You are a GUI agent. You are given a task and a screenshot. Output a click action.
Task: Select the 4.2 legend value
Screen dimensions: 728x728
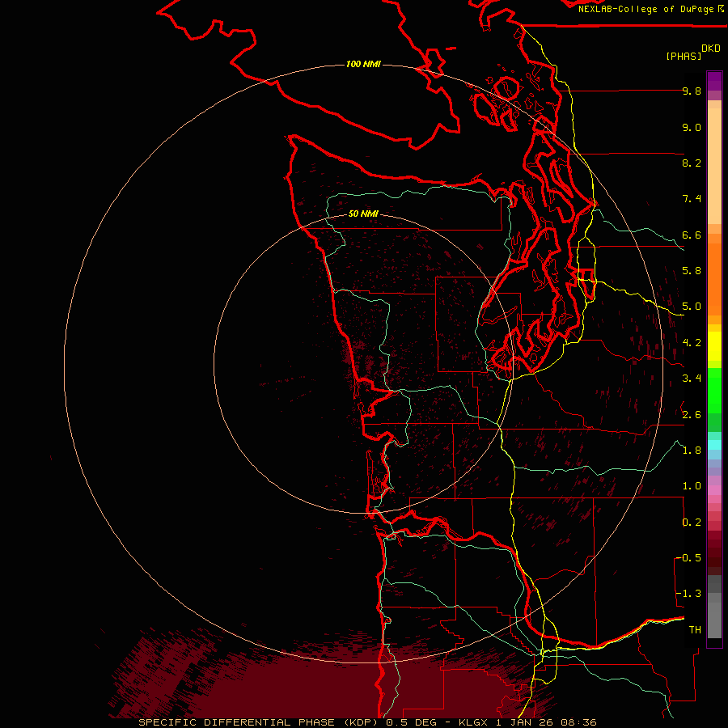[692, 343]
